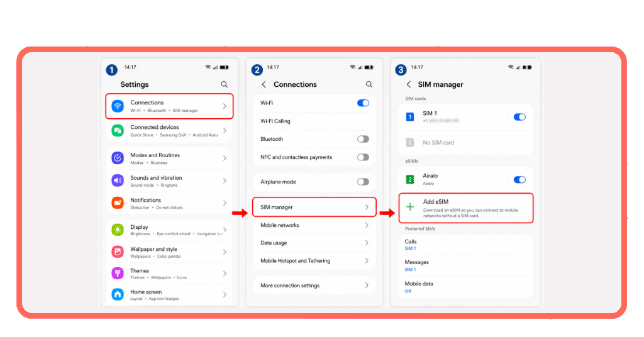Go back from the SIM manager screen

point(409,84)
